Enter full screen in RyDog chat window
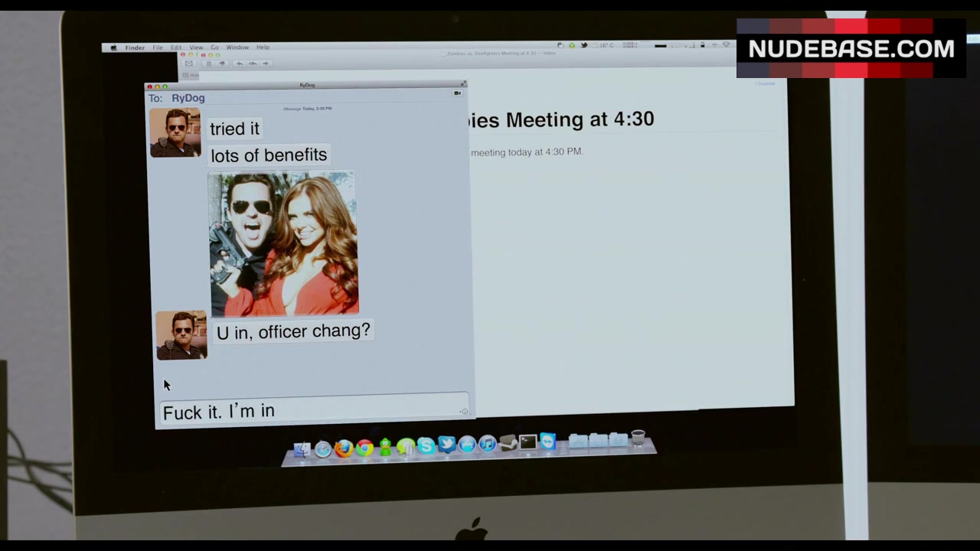Screen dimensions: 980x551 point(463,84)
